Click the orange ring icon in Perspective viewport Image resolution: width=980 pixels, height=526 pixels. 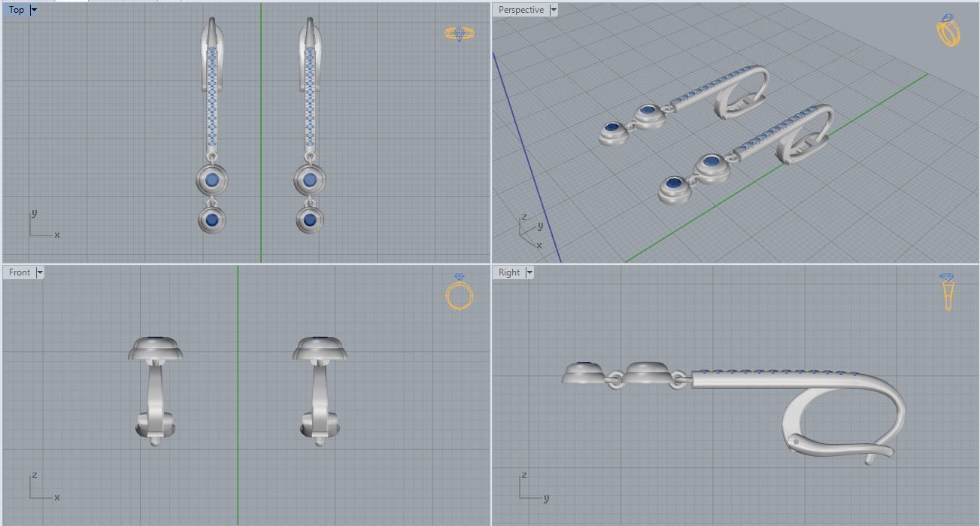pos(948,30)
